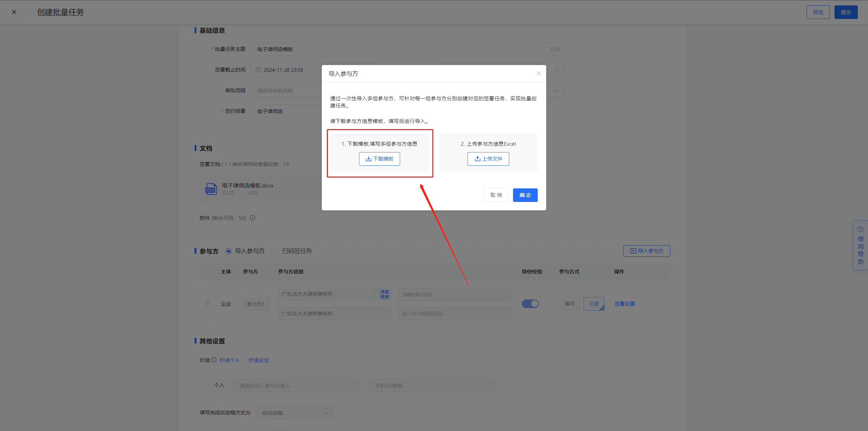868x431 pixels.
Task: Submit with the 提交 button
Action: coord(846,12)
